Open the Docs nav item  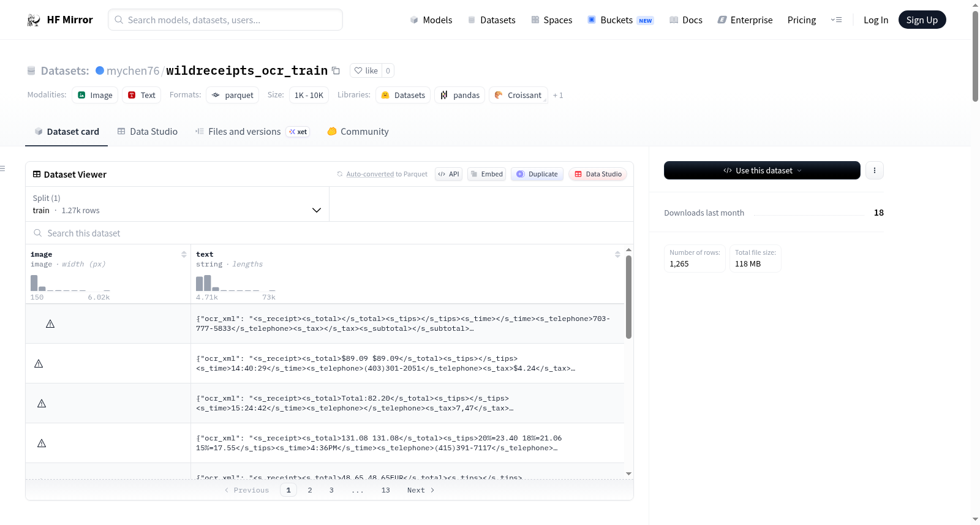point(686,20)
